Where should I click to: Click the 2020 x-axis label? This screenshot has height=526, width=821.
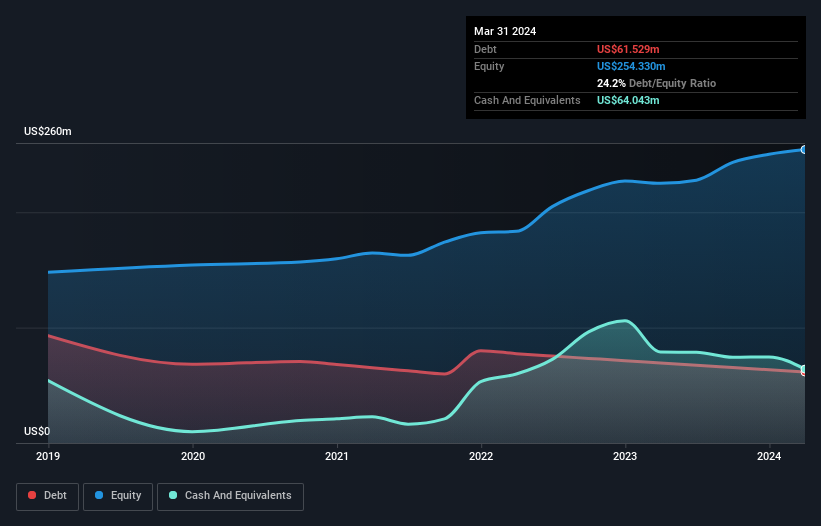193,456
